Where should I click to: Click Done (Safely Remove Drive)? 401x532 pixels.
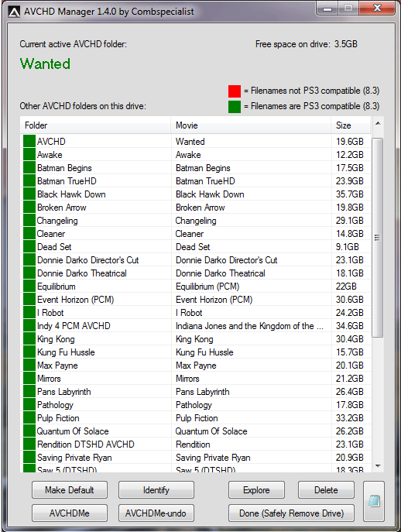pos(291,513)
